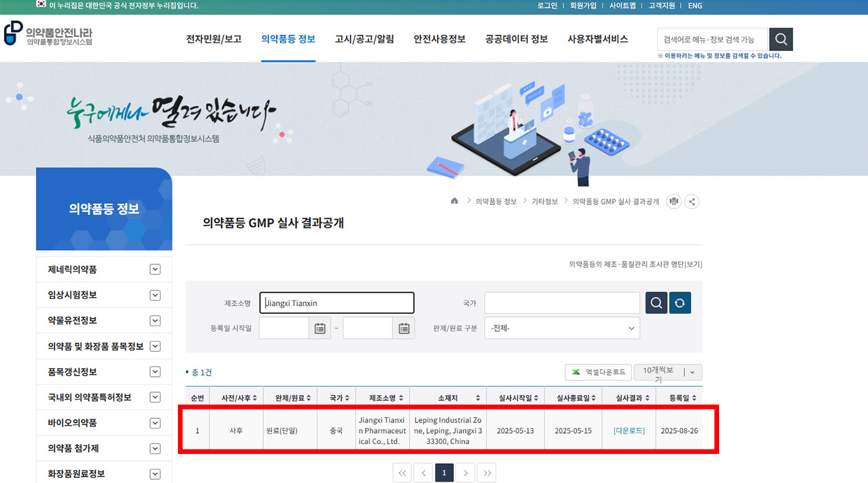The image size is (868, 483).
Task: Click the manufacturer search magnifier button
Action: pos(656,303)
